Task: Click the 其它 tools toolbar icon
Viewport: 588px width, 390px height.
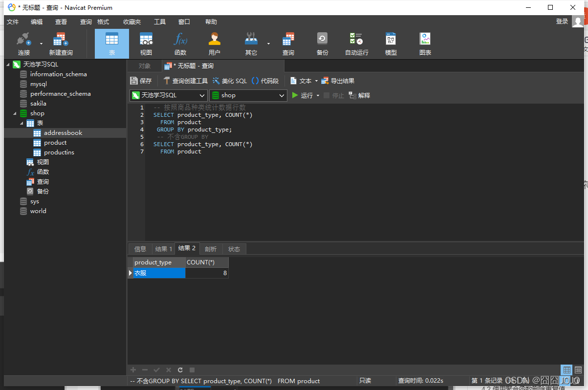Action: pos(251,44)
